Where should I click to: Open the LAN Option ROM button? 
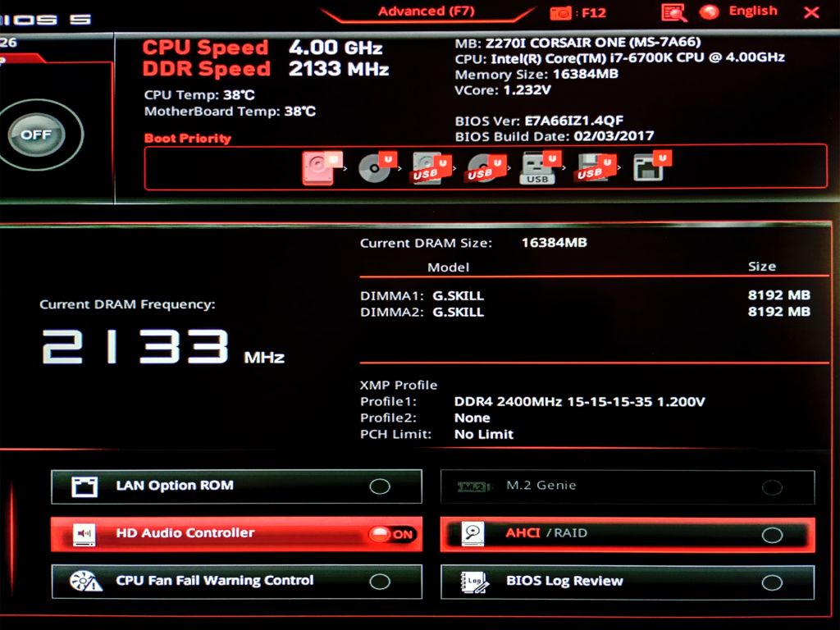tap(236, 486)
